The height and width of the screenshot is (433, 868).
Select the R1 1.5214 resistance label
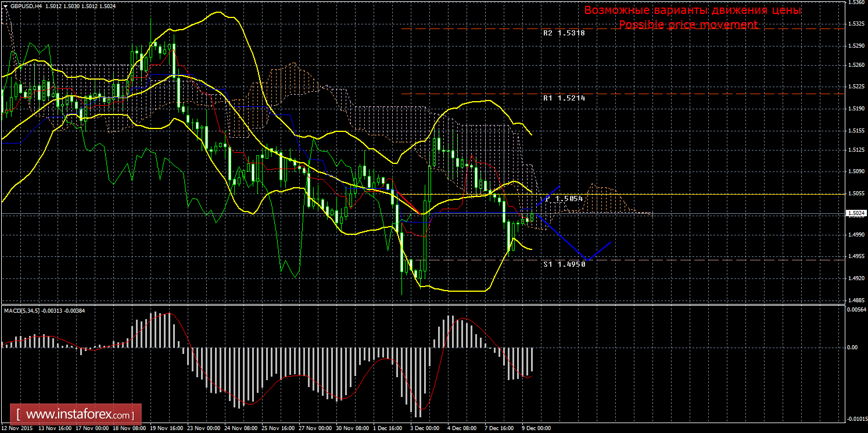point(564,98)
